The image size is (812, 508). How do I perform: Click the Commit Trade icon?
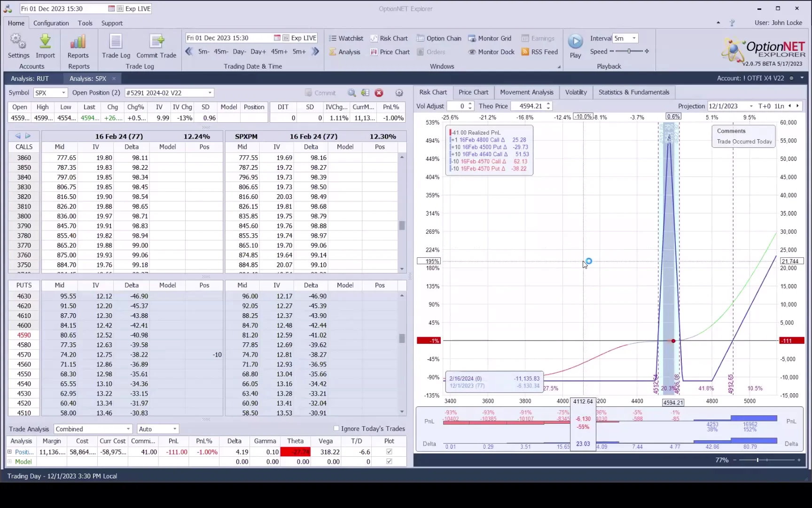click(x=156, y=46)
